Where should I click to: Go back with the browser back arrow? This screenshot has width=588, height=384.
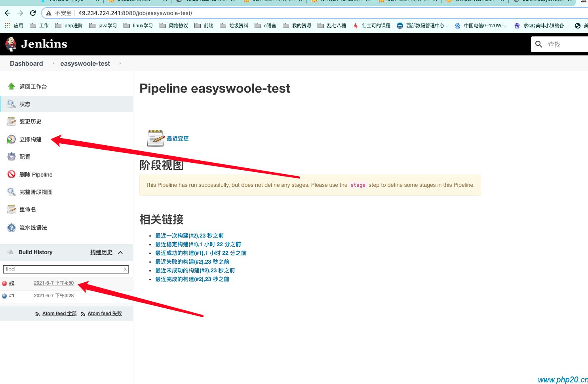coord(8,13)
